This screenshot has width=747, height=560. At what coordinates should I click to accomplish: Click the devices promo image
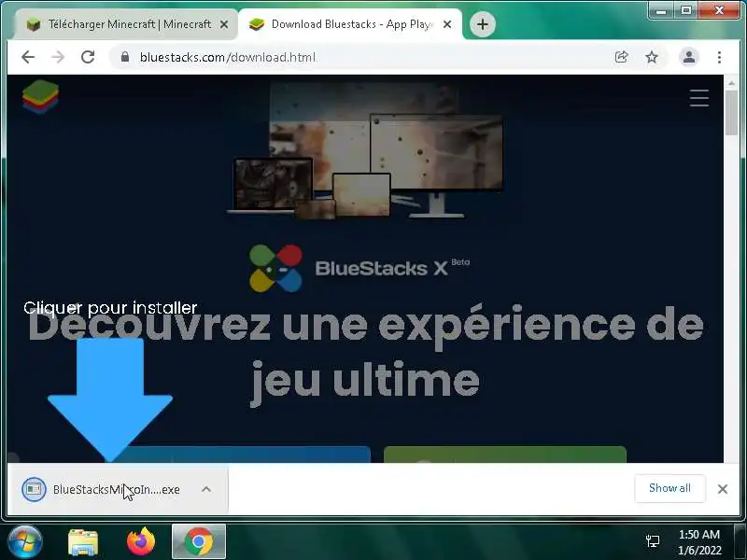coord(364,150)
